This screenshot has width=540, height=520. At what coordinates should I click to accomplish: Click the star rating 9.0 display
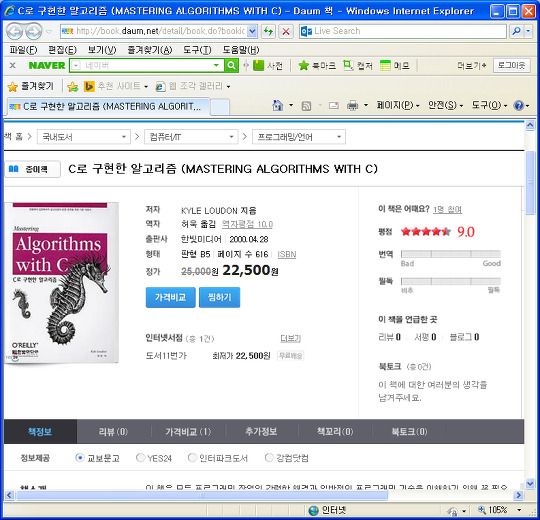[437, 232]
